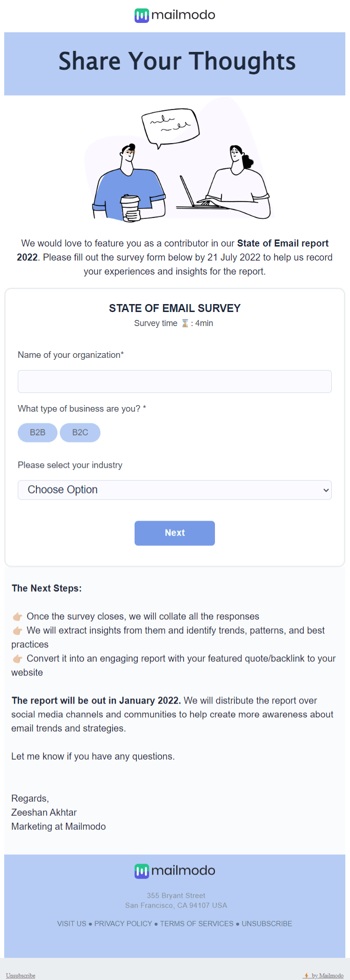Click first pointing hand bullet emoji
Image resolution: width=350 pixels, height=980 pixels.
[18, 617]
